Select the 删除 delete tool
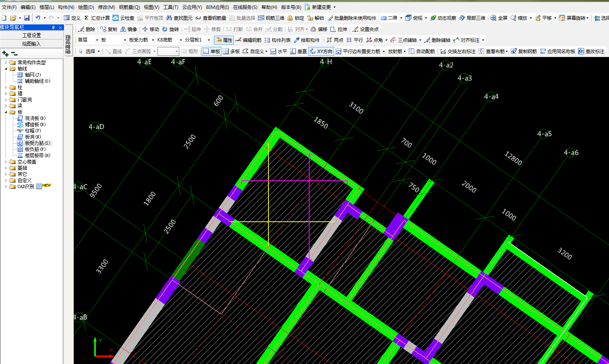Viewport: 609px width, 364px height. (87, 29)
